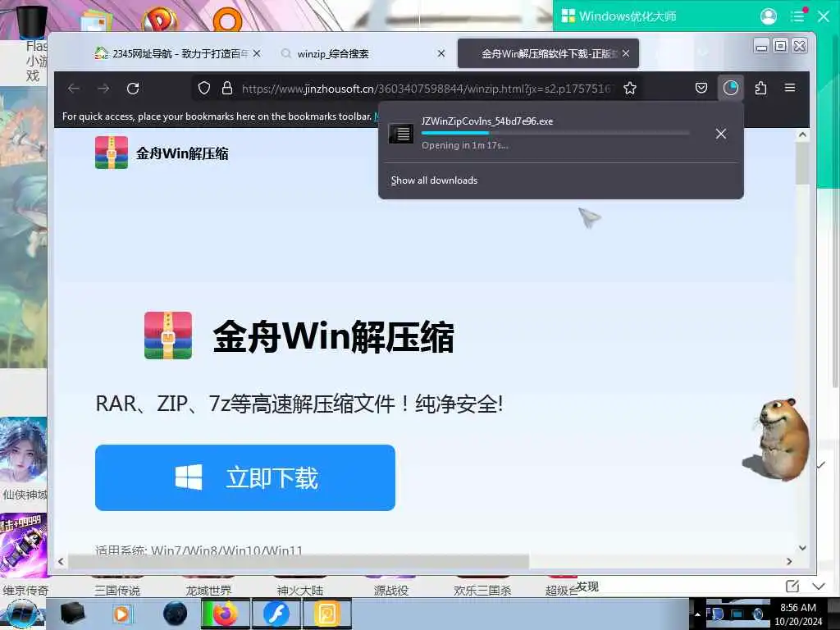Click the 三国传说 game label
This screenshot has height=630, width=840.
click(116, 591)
